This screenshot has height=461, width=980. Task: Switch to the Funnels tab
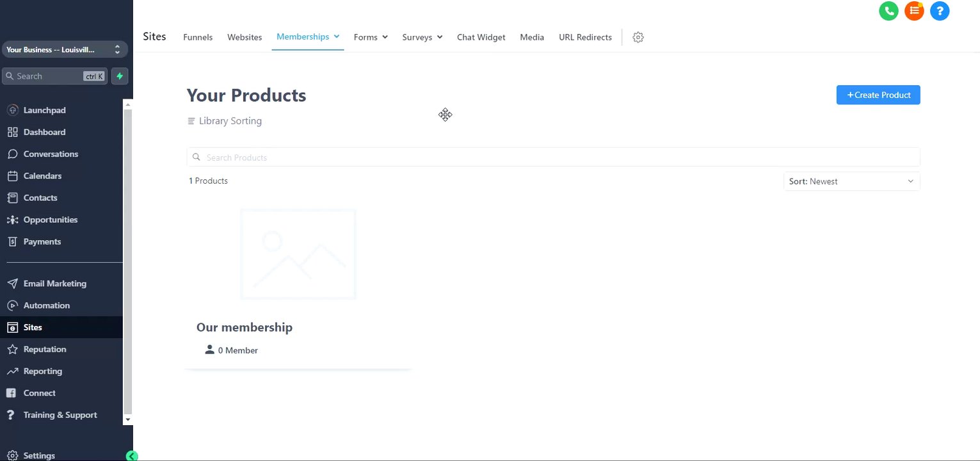[x=198, y=37]
